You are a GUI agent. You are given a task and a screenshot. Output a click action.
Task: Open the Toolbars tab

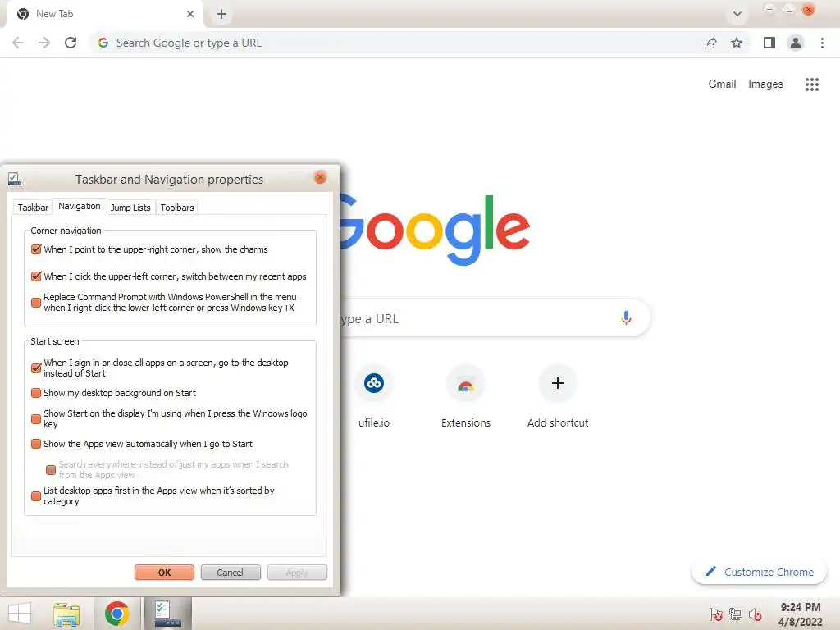click(177, 208)
